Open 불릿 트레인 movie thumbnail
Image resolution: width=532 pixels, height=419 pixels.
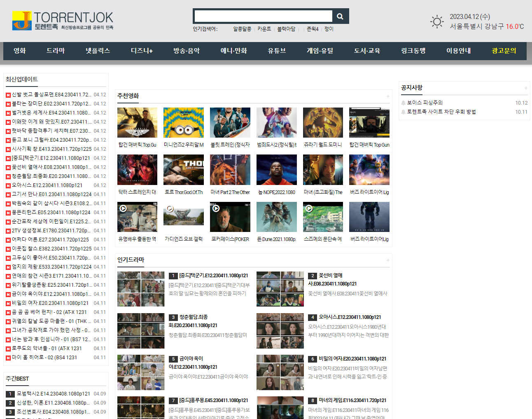(x=230, y=122)
